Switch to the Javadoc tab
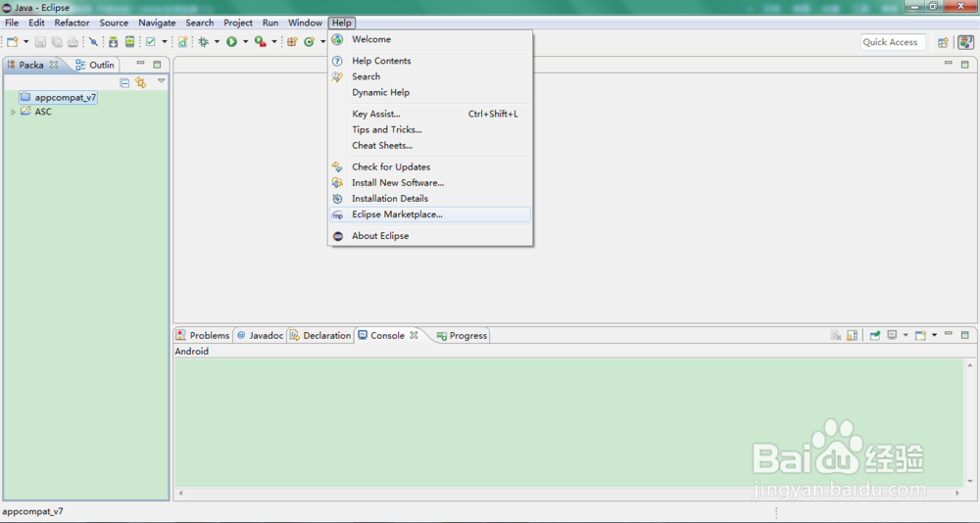 [x=260, y=336]
